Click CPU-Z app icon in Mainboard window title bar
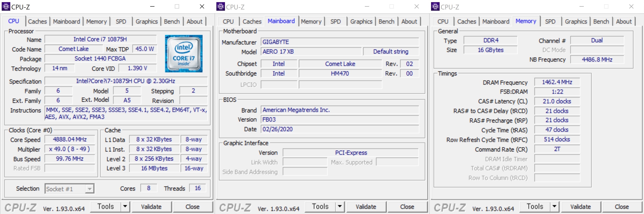This screenshot has height=214, width=644. click(220, 6)
